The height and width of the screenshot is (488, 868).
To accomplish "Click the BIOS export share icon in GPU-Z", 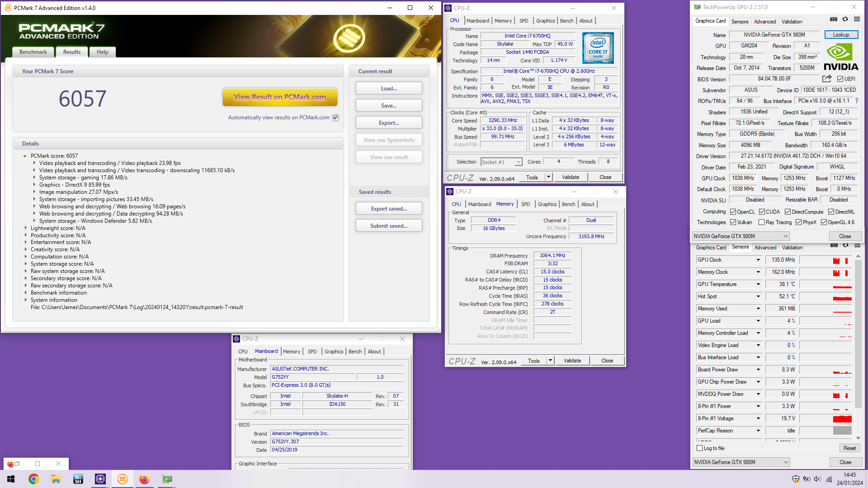I will [827, 79].
